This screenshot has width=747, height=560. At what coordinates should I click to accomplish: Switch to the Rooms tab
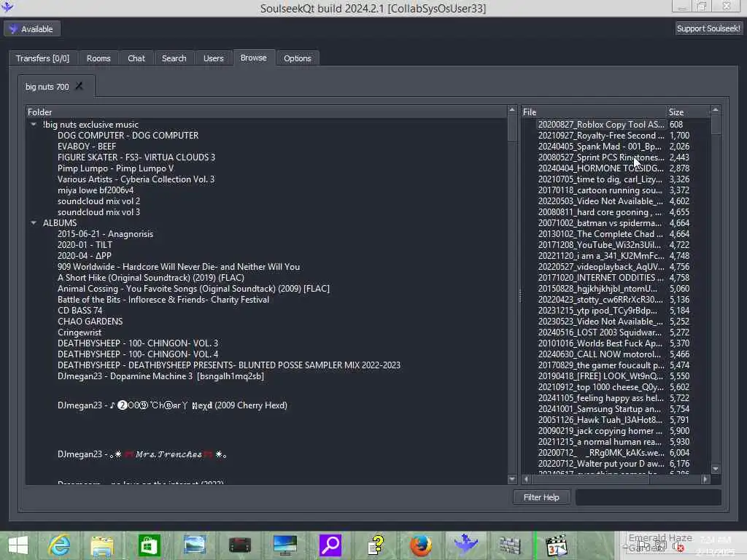pos(98,58)
